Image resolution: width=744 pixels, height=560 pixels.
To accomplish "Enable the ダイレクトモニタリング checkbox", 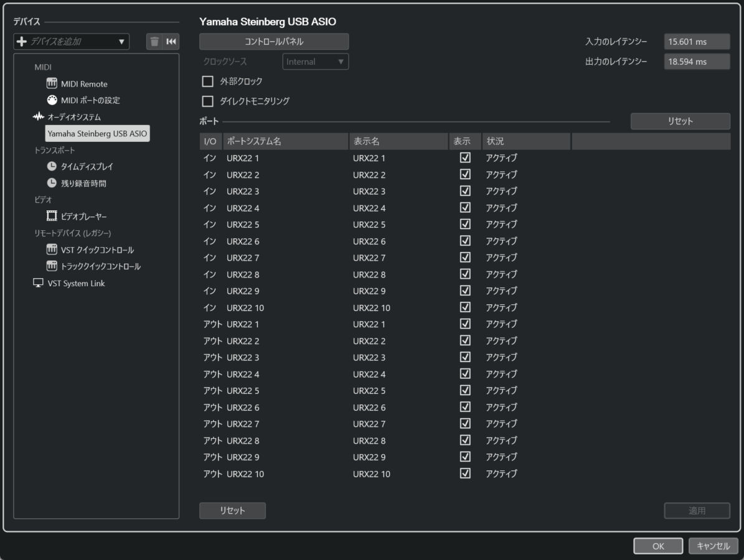I will point(208,101).
